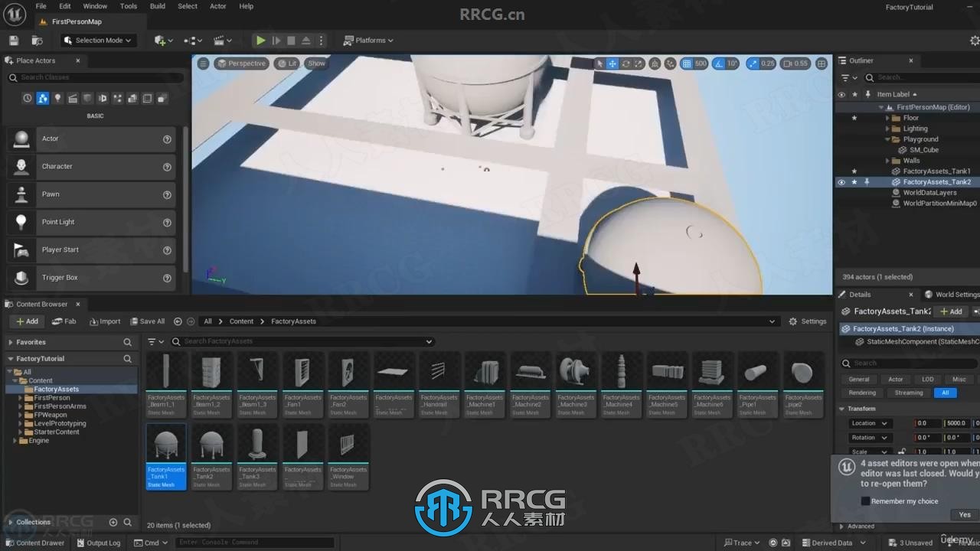Click help icon next to Point Light
Image resolution: width=980 pixels, height=551 pixels.
click(x=167, y=223)
